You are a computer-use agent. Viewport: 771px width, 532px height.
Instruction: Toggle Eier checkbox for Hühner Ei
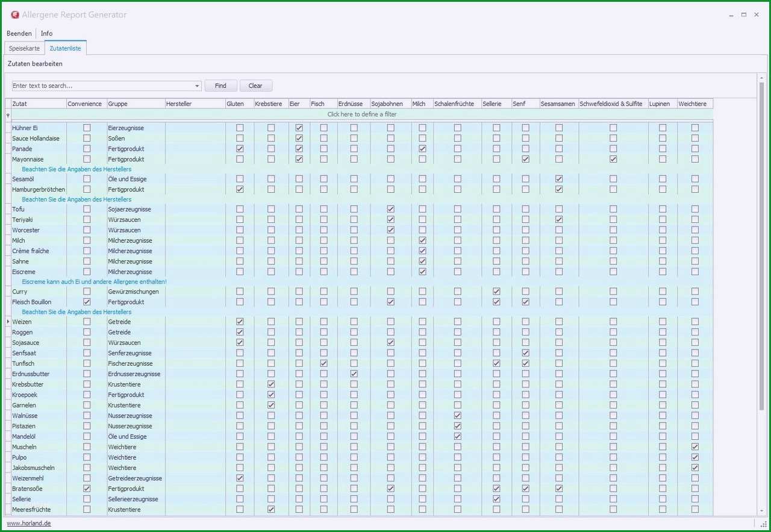[299, 128]
